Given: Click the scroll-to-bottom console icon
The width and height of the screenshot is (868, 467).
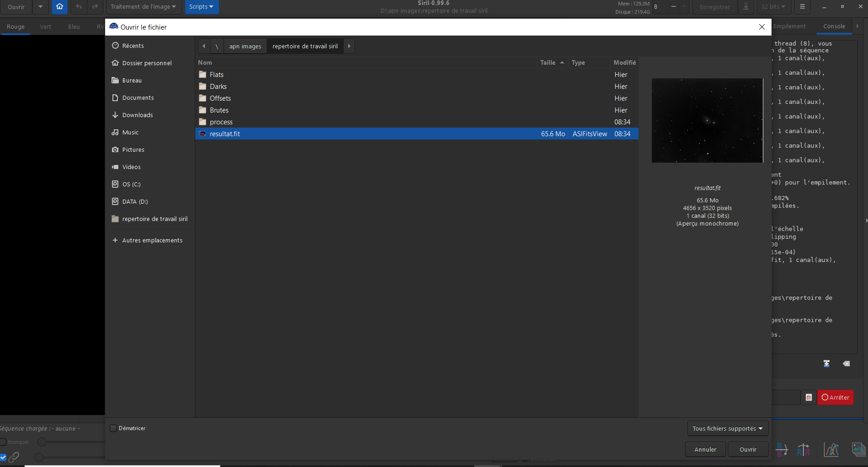Looking at the screenshot, I should [x=827, y=363].
